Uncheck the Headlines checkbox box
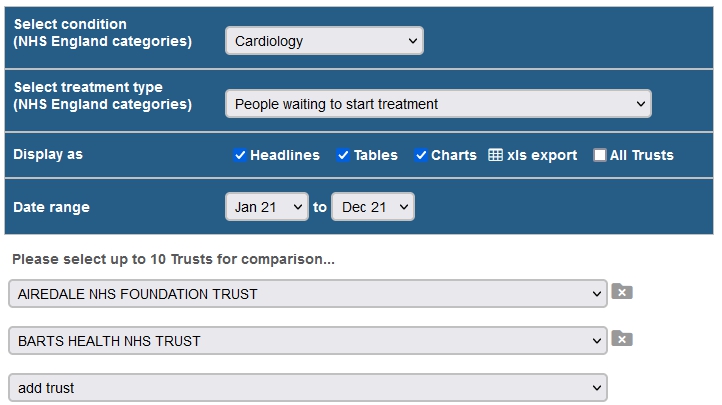Image resolution: width=722 pixels, height=405 pixels. click(x=240, y=155)
